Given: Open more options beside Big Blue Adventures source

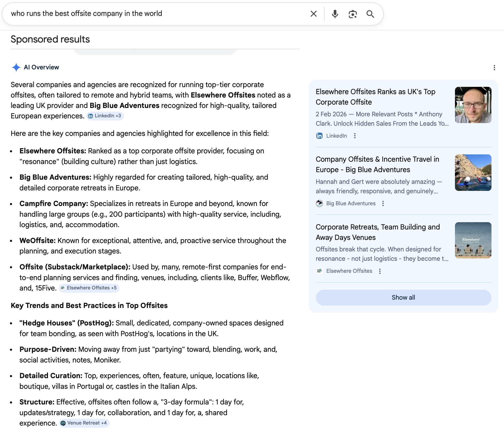Looking at the screenshot, I should [383, 203].
